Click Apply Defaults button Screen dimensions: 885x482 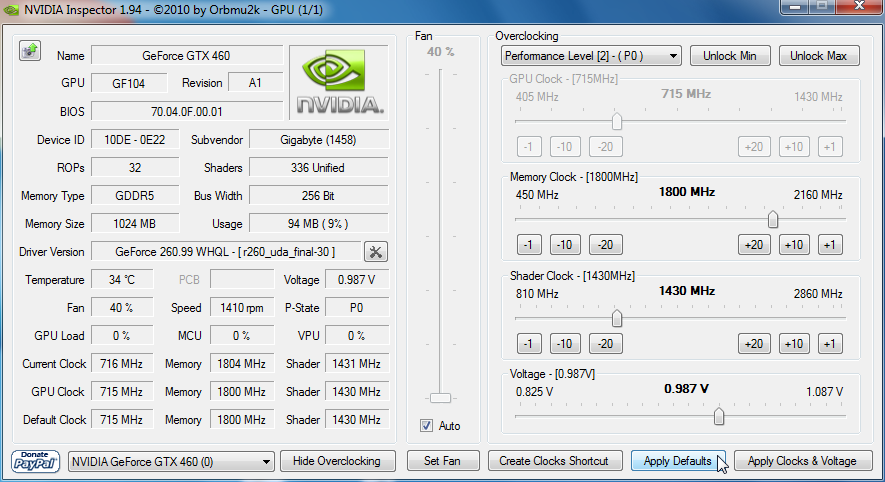coord(677,461)
